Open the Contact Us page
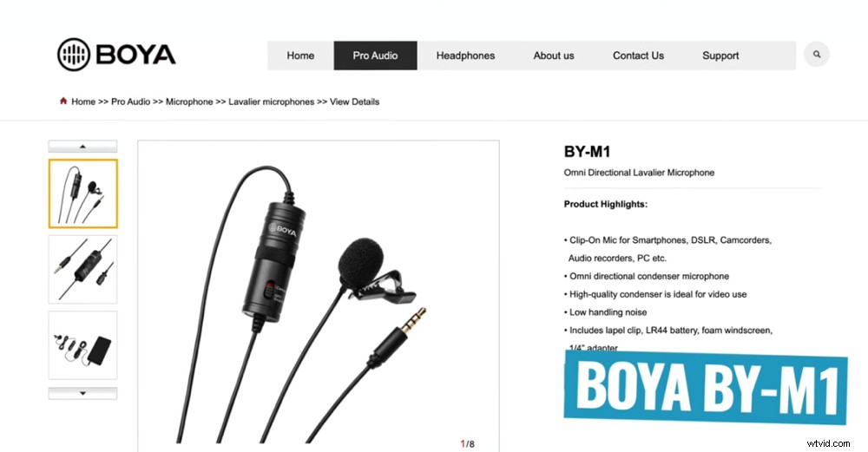This screenshot has height=452, width=868. pos(638,56)
